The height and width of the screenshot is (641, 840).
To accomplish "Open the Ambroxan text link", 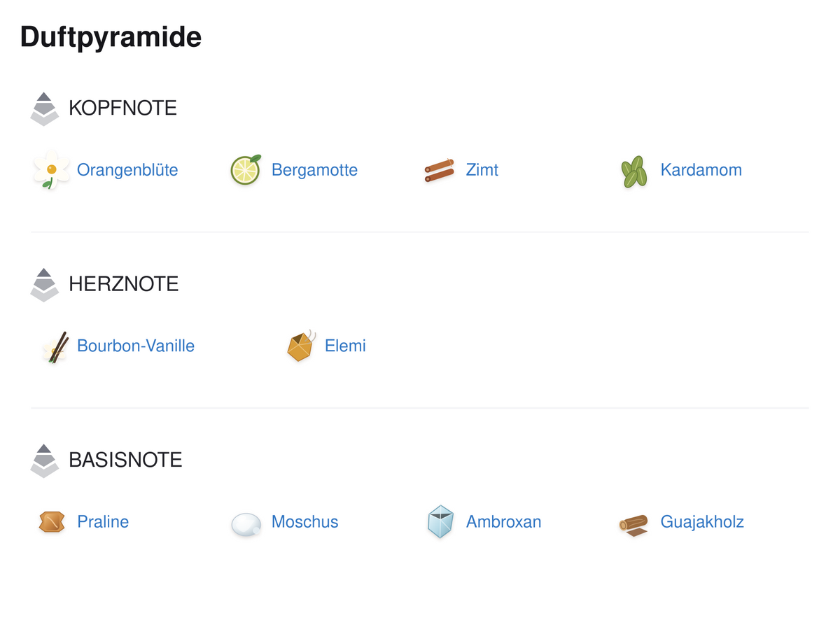I will click(503, 522).
